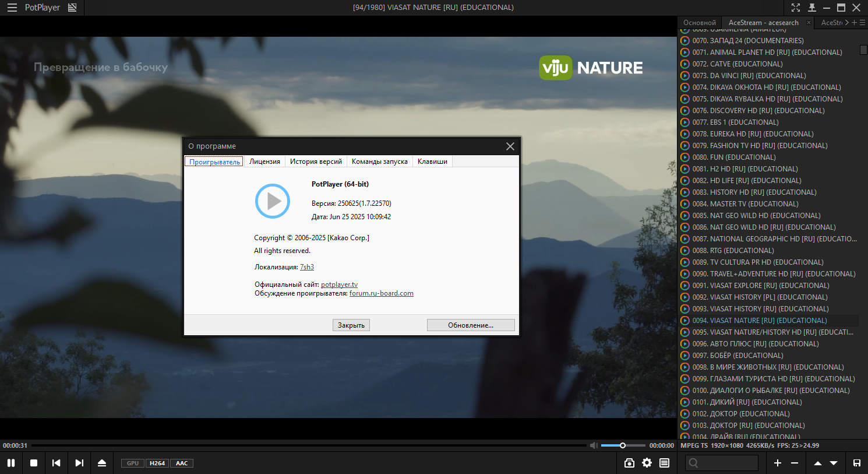The image size is (868, 474).
Task: Click the stream icon beside 0102. ДОКТОР
Action: pos(685,414)
